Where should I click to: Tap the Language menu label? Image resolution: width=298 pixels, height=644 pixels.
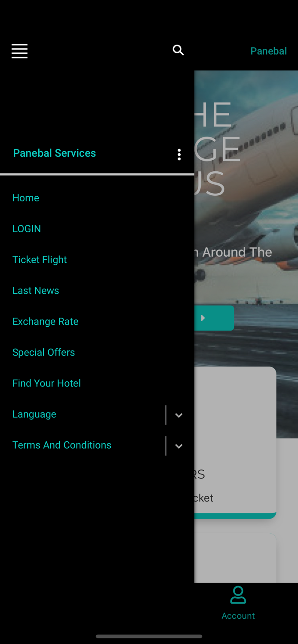click(34, 414)
